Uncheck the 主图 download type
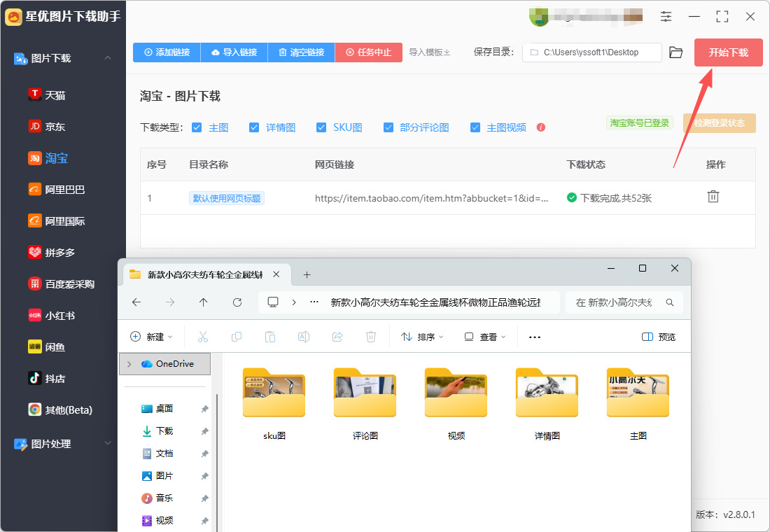This screenshot has width=770, height=532. click(x=197, y=127)
